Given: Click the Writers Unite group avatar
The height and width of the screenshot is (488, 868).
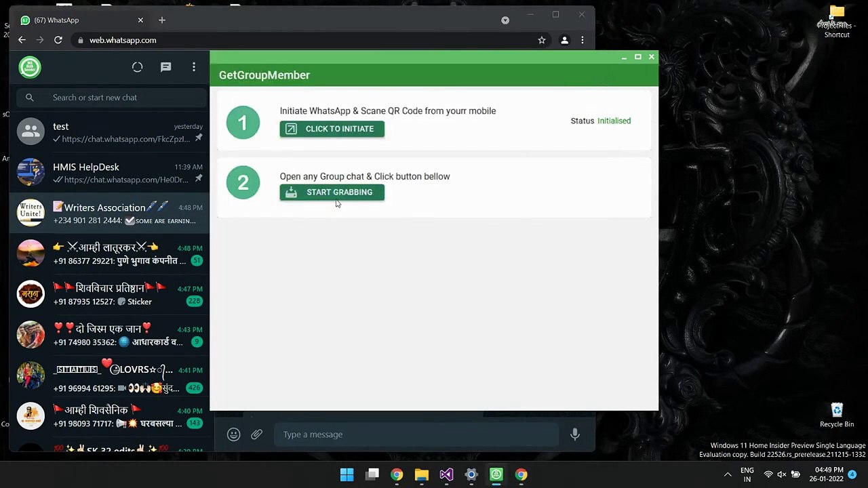Looking at the screenshot, I should tap(31, 213).
